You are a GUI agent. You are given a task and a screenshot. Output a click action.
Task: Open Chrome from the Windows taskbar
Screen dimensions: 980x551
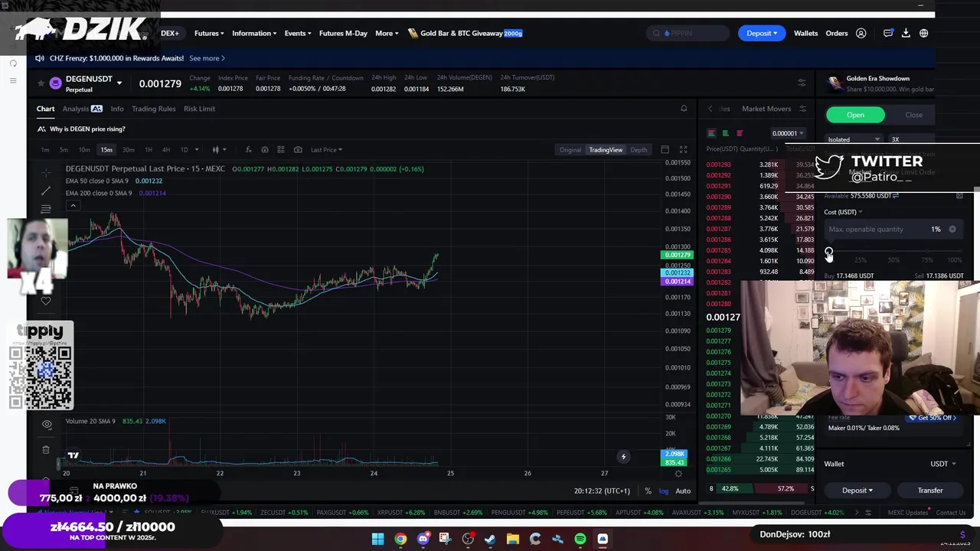coord(400,539)
